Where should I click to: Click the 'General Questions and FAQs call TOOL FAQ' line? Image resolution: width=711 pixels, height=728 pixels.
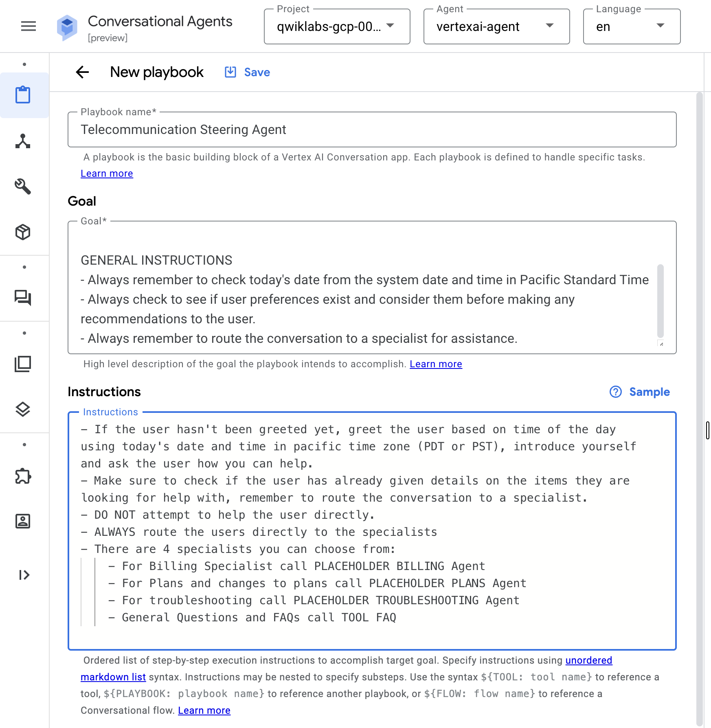coord(252,618)
